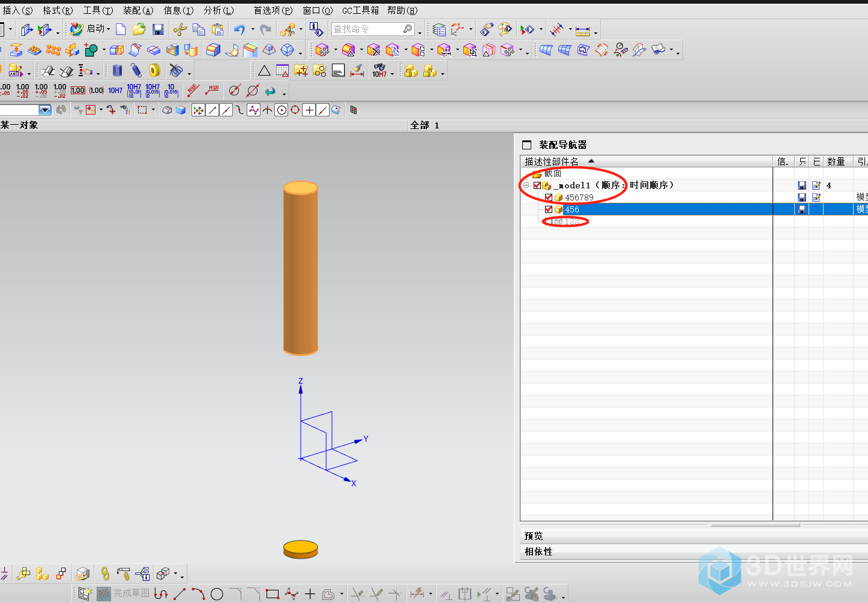
Task: Toggle the checkbox for _model1 assembly
Action: (537, 185)
